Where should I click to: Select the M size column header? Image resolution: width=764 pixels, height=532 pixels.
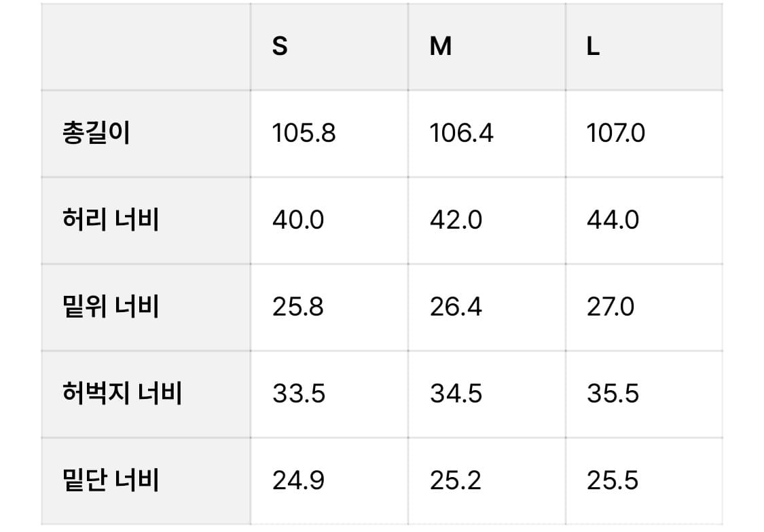point(441,47)
